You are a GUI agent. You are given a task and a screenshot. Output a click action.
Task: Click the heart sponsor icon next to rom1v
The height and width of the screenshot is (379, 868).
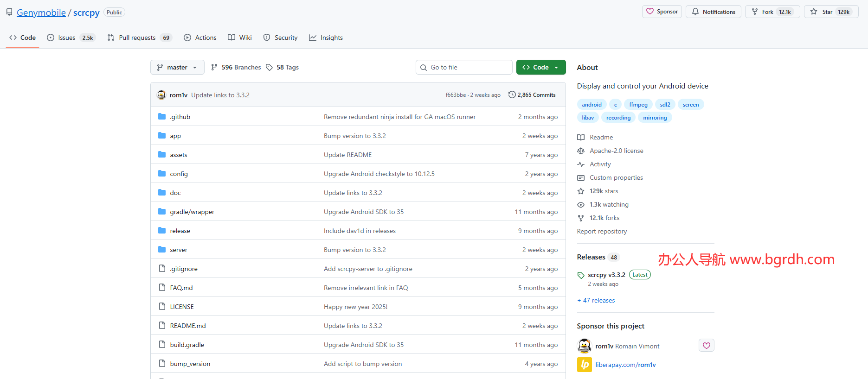706,346
